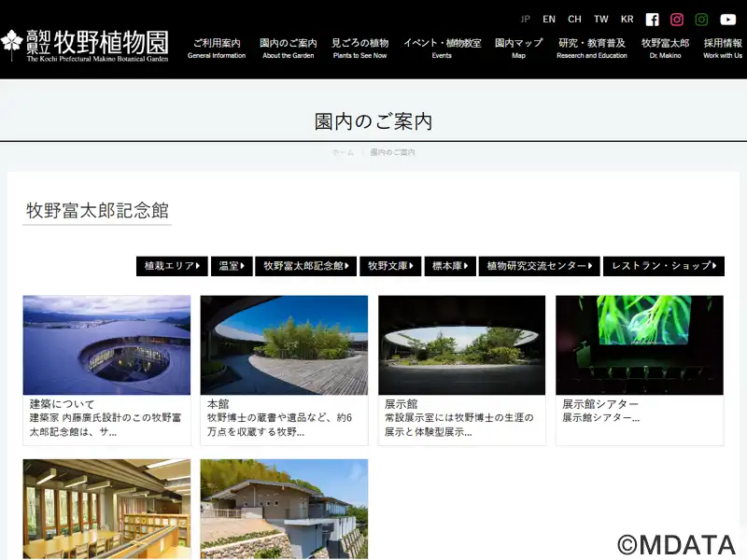Open the 展示館シアター theater thumbnail
This screenshot has width=747, height=560.
coord(639,345)
